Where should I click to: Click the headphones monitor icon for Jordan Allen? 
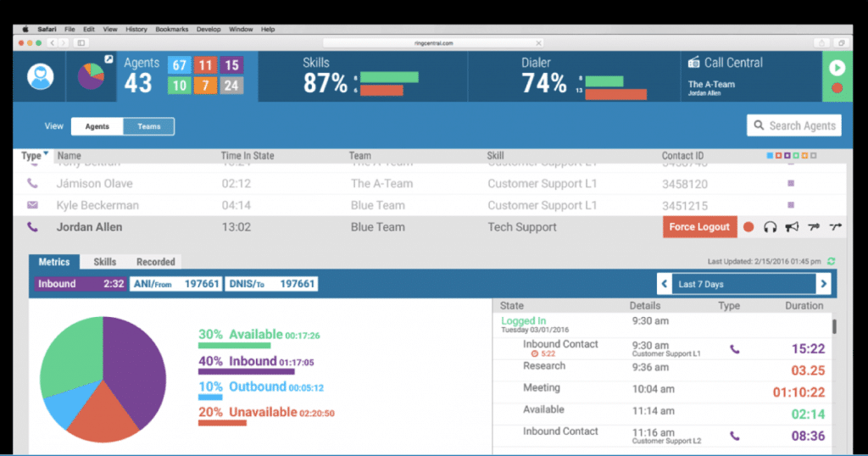[x=771, y=227]
